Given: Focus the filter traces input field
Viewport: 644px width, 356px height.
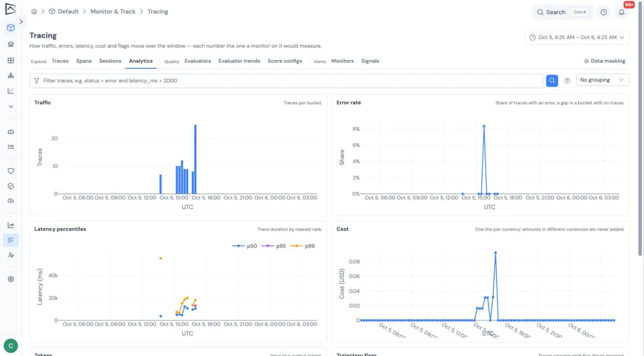Looking at the screenshot, I should point(286,81).
